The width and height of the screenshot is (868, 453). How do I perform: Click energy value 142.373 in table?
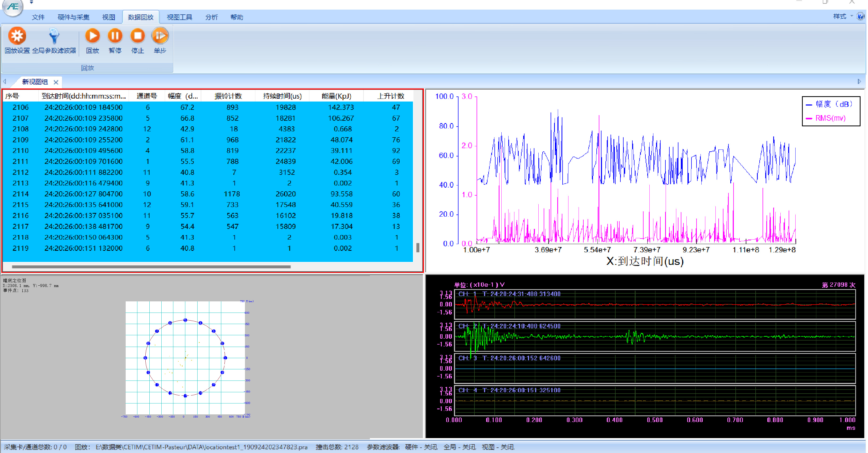click(341, 107)
